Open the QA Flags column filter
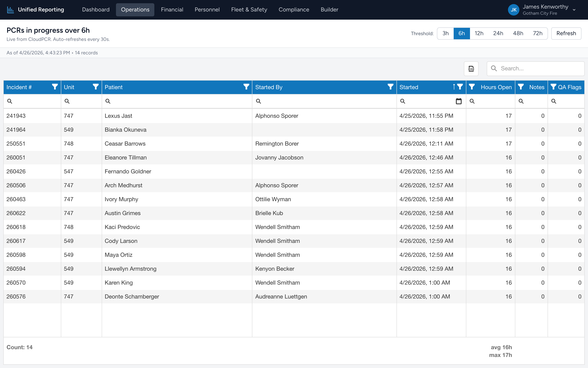This screenshot has width=588, height=368. click(x=553, y=87)
